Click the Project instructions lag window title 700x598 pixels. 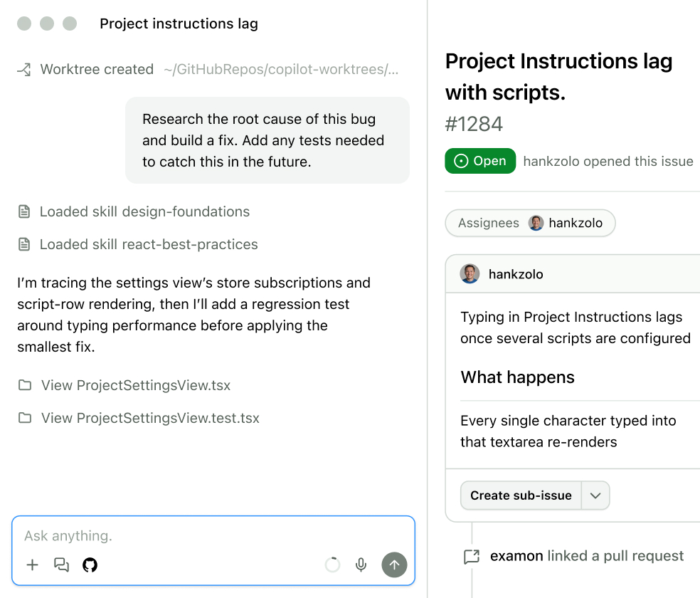point(179,23)
